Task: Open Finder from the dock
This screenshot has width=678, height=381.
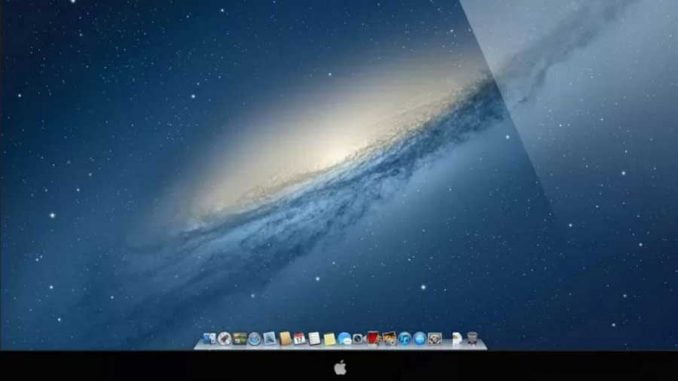Action: coord(210,338)
